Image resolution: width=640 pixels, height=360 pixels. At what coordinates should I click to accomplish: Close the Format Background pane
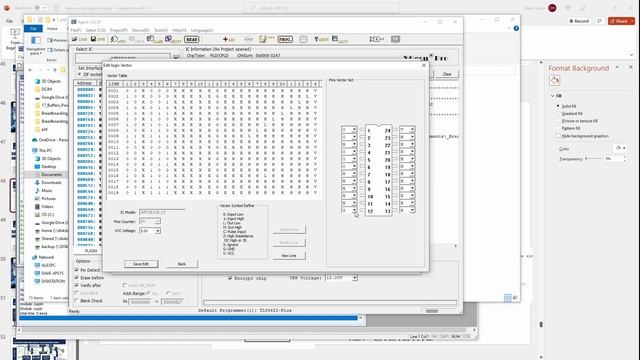631,67
